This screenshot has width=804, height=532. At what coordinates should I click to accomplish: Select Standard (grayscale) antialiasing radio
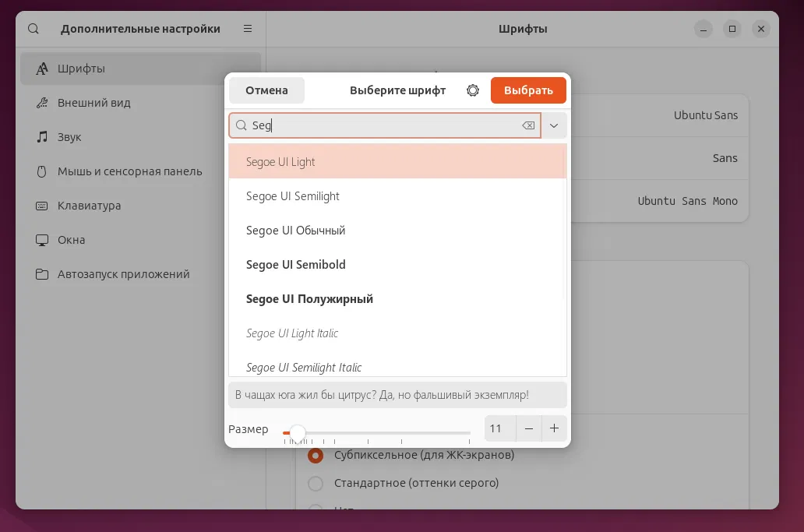(x=316, y=483)
